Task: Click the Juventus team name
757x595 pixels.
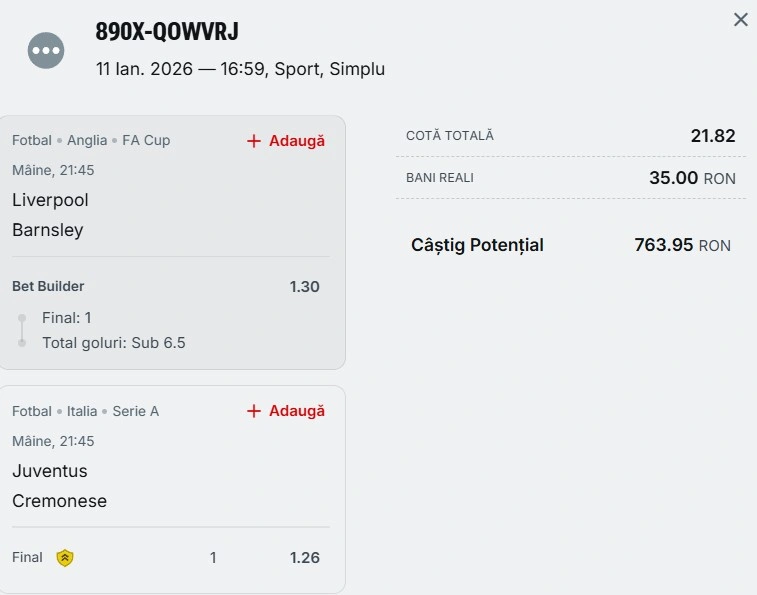Action: coord(50,471)
